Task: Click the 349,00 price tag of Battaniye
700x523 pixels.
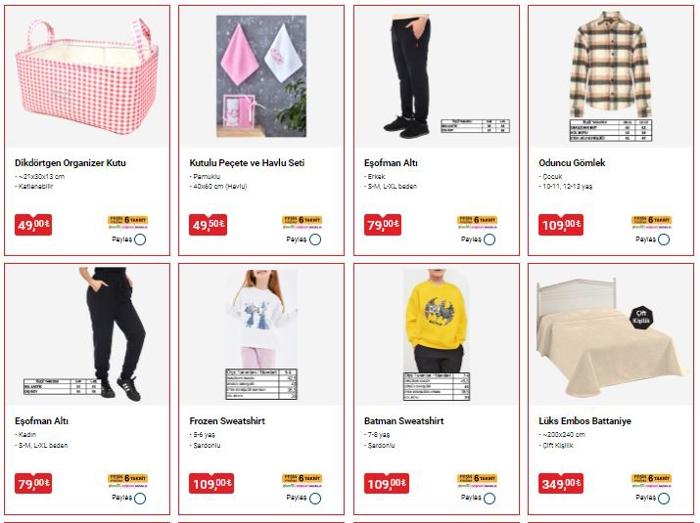Action: coord(561,483)
